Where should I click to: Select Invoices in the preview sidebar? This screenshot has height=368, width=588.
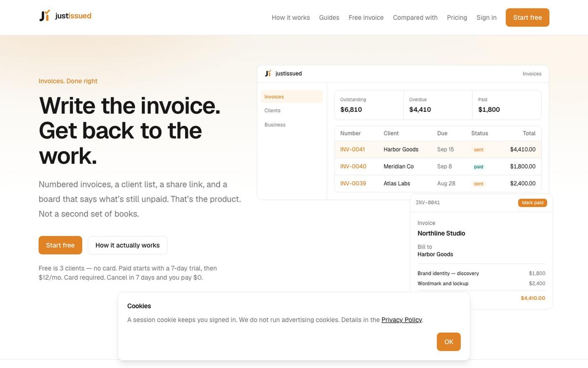[292, 97]
